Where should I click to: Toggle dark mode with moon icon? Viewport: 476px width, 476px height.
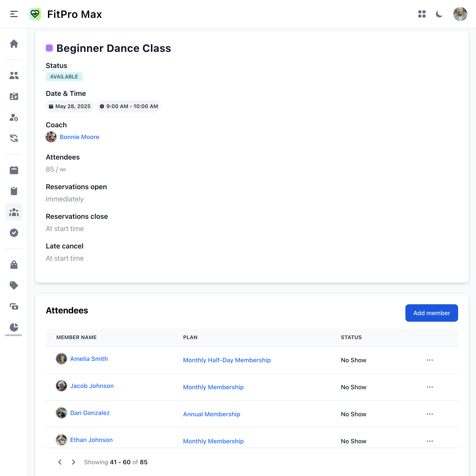point(439,14)
